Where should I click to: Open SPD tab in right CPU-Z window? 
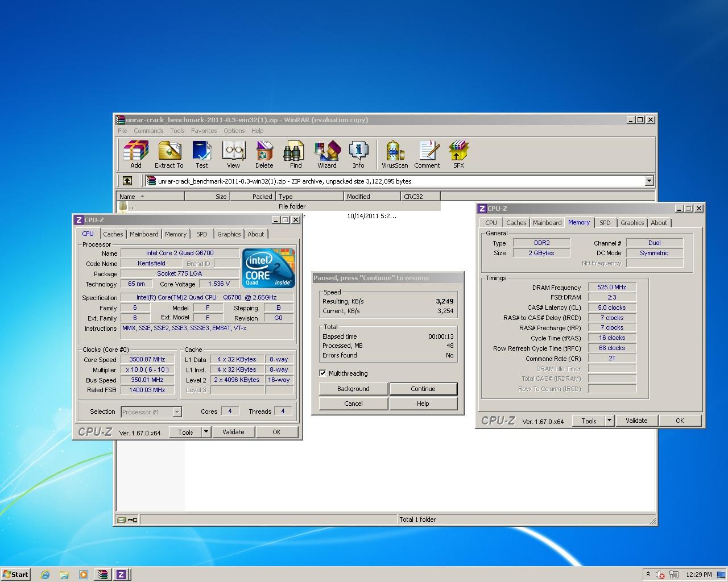coord(605,223)
